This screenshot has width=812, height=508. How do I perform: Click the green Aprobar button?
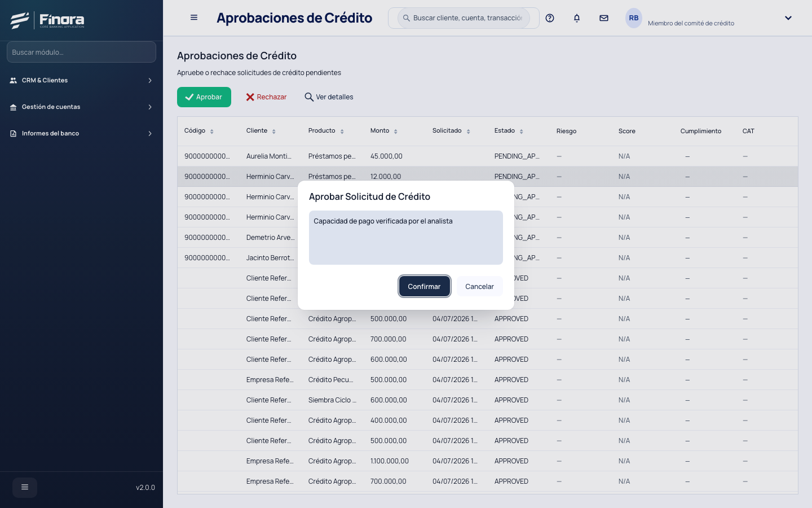click(x=204, y=97)
